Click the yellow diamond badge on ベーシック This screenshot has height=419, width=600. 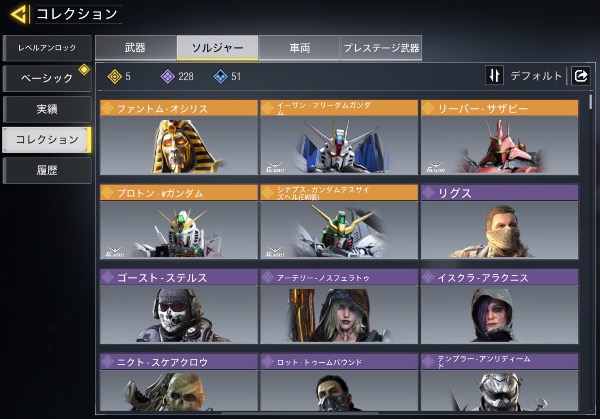pyautogui.click(x=84, y=70)
